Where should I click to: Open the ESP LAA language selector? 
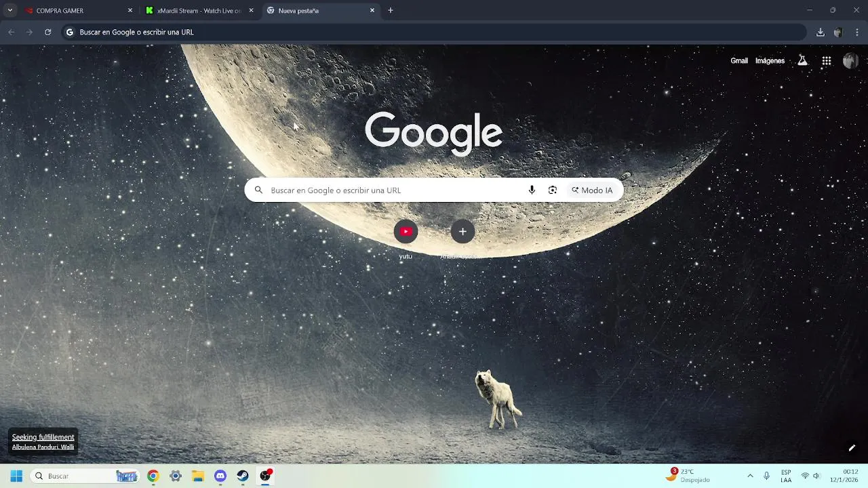786,476
